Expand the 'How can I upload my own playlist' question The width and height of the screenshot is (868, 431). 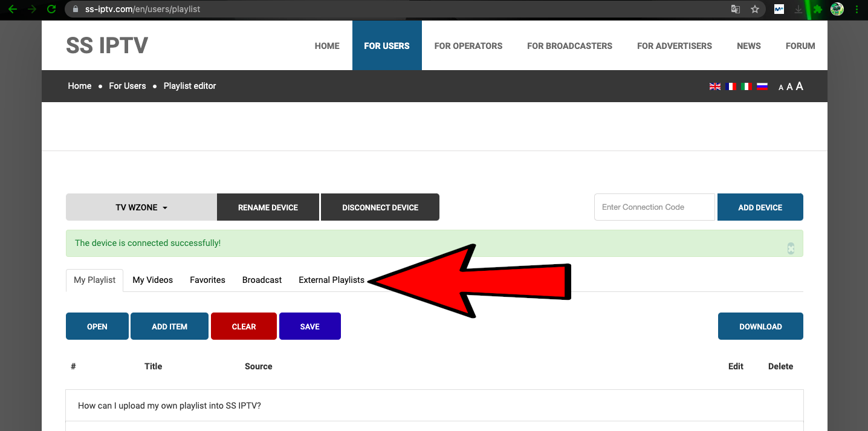[169, 406]
